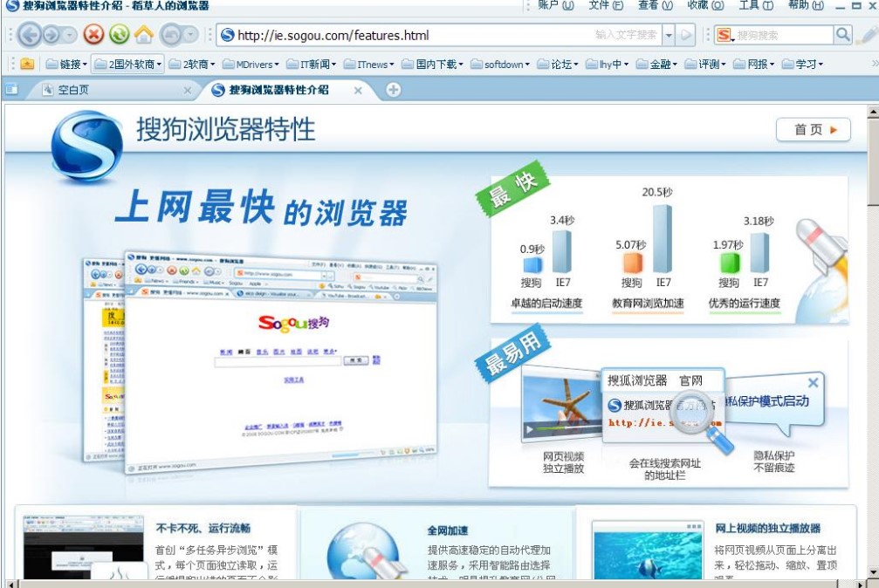
Task: Open the 文件 menu
Action: pyautogui.click(x=606, y=5)
